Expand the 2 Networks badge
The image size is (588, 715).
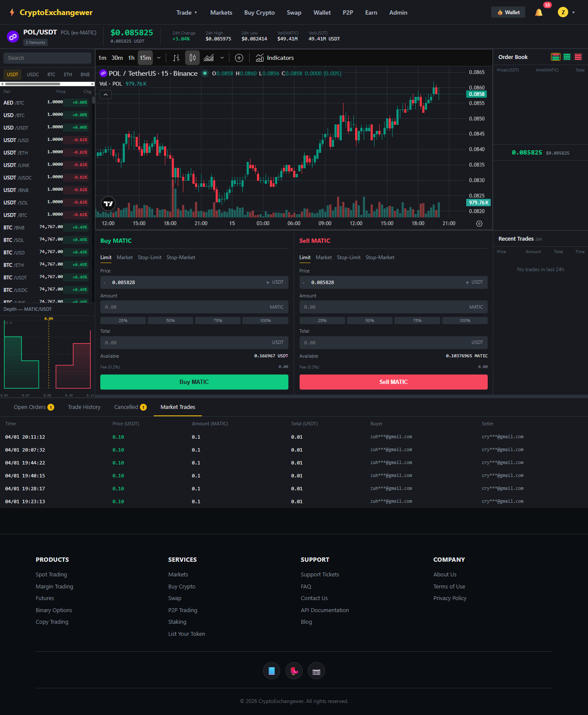(36, 43)
